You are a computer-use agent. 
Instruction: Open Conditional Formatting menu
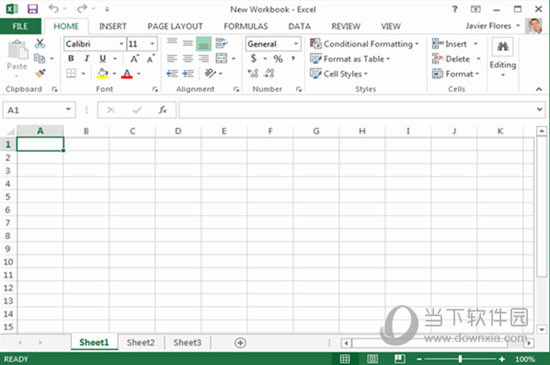tap(364, 44)
